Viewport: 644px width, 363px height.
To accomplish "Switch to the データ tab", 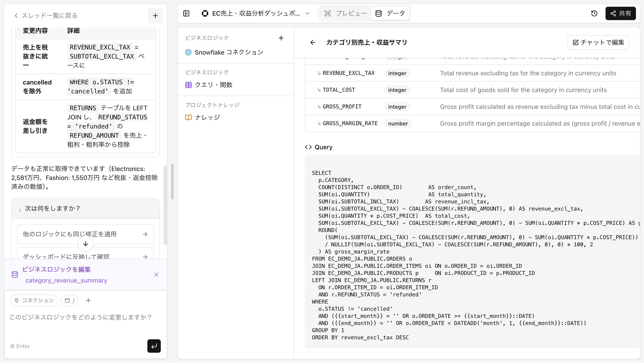I will pyautogui.click(x=390, y=13).
